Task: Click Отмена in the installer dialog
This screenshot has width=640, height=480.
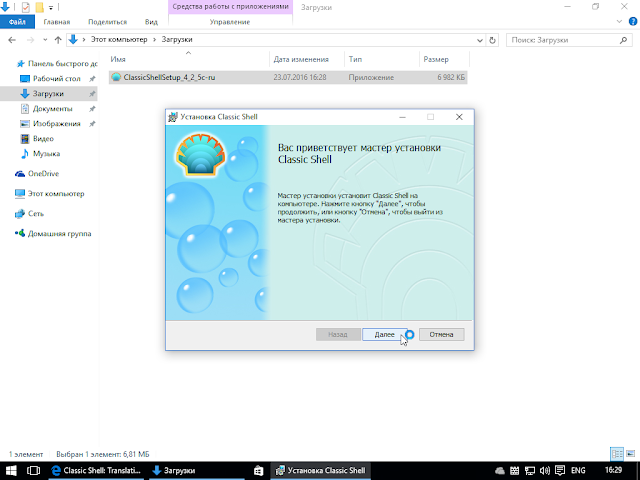Action: (x=441, y=334)
